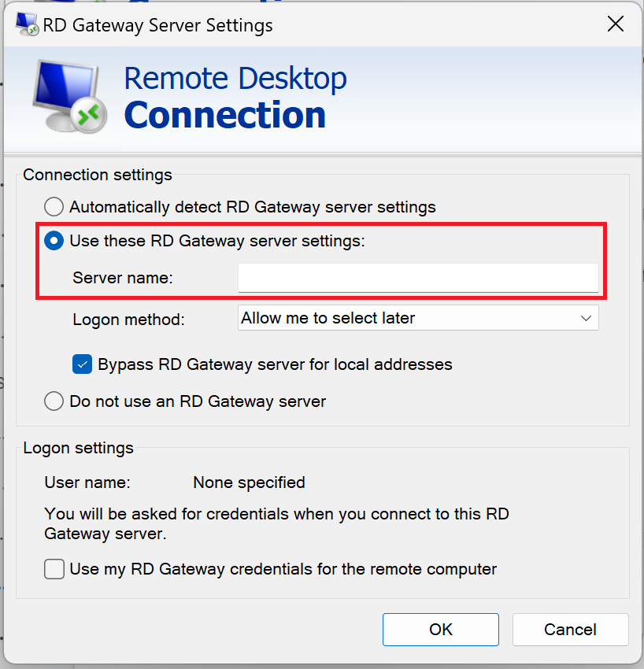
Task: Click the RD Gateway Server Settings title text
Action: (x=157, y=25)
